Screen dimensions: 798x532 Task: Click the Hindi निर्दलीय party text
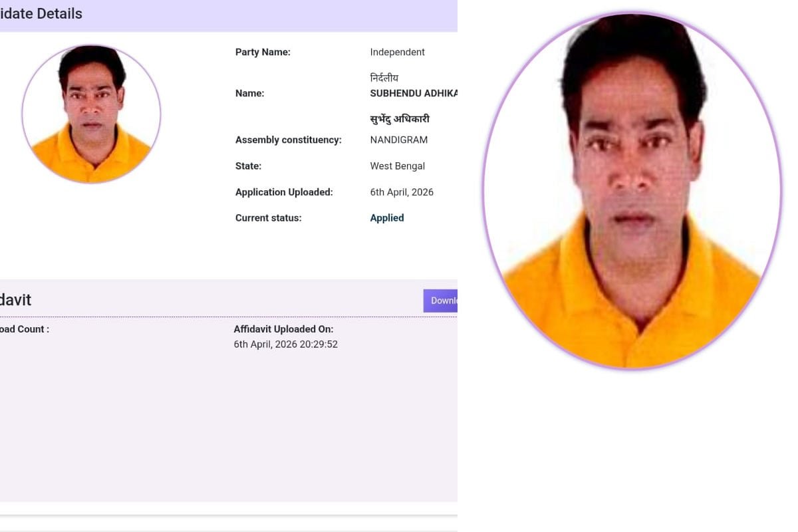tap(384, 78)
